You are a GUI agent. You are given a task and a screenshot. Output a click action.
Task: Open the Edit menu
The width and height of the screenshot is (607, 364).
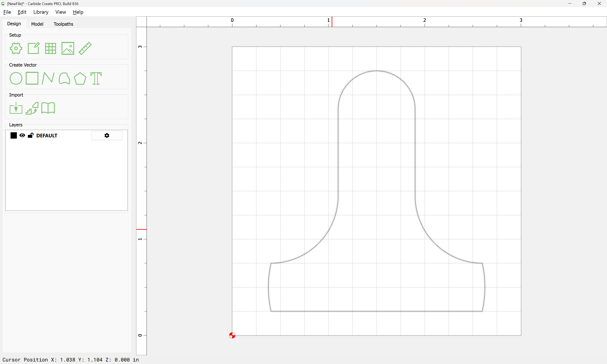[x=22, y=12]
